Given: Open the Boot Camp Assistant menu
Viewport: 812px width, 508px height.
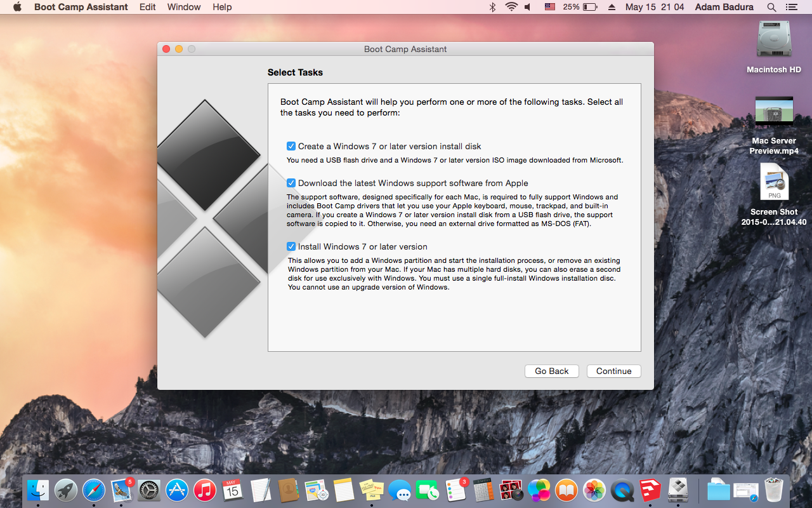Looking at the screenshot, I should [x=81, y=7].
